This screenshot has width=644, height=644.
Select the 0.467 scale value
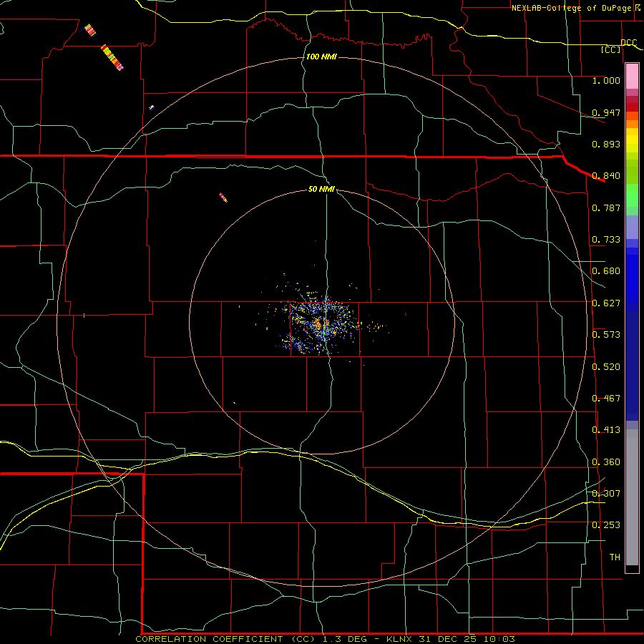[606, 399]
